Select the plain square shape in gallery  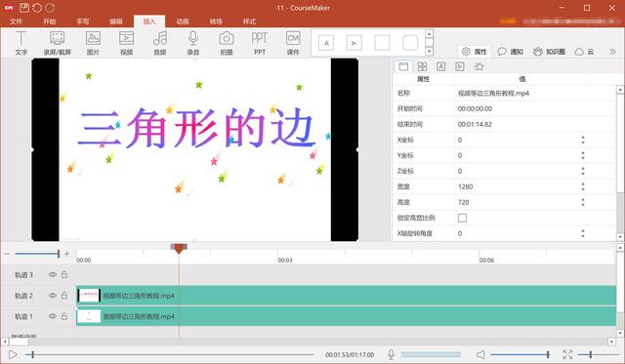pyautogui.click(x=382, y=43)
